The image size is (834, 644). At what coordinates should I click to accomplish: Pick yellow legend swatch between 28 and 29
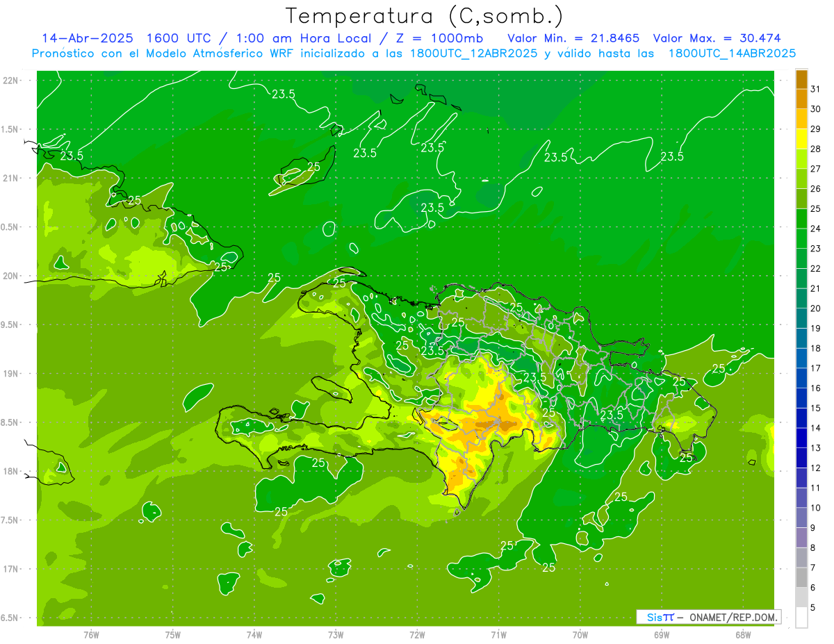click(801, 139)
